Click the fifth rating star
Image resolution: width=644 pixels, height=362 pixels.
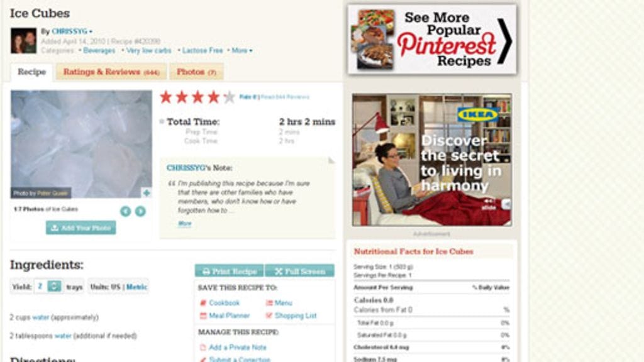[x=229, y=97]
